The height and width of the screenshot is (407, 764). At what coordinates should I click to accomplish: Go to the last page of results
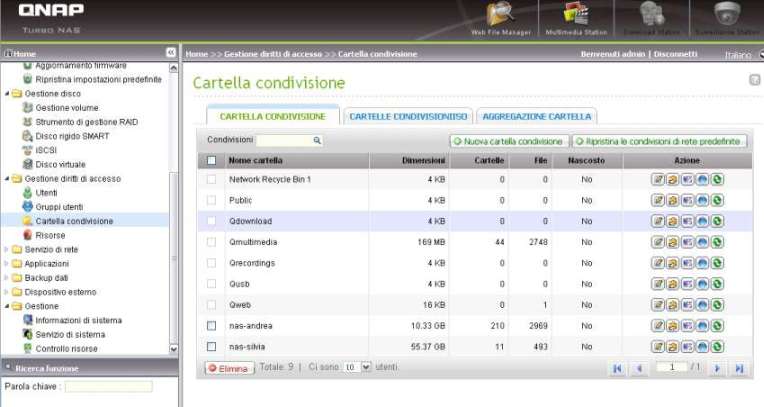738,368
